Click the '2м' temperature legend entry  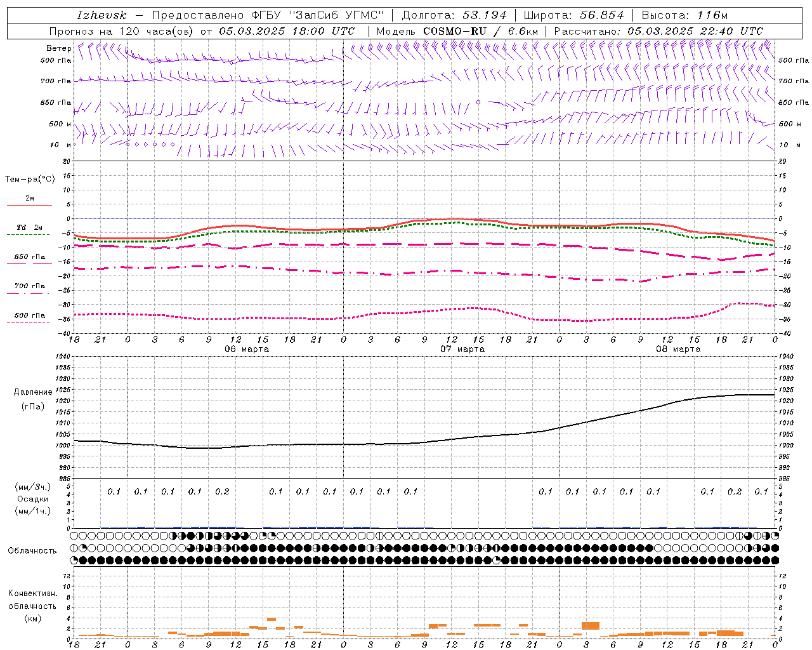pos(30,199)
